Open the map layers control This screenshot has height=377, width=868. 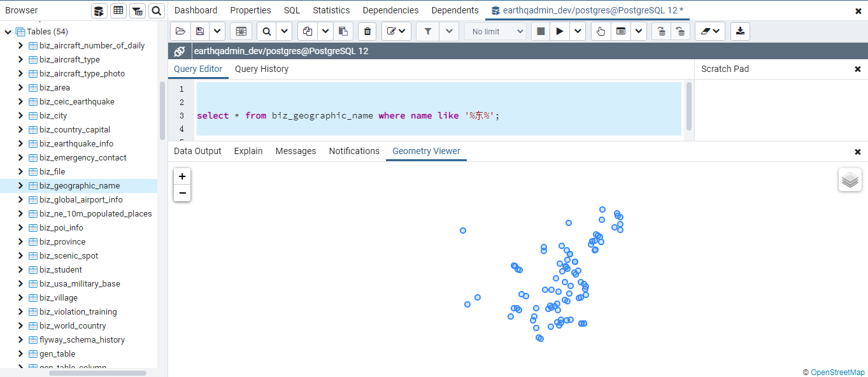(850, 180)
